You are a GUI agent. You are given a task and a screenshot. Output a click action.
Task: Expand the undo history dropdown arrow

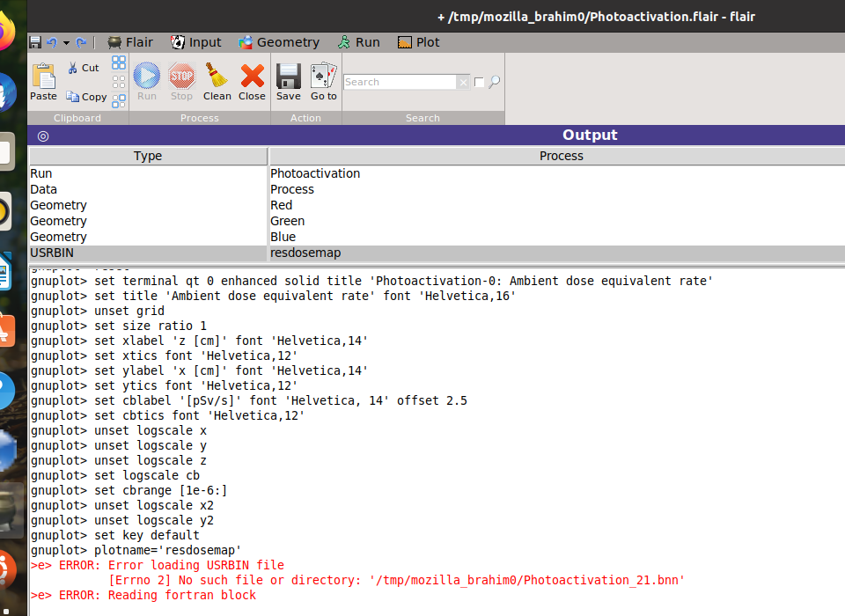coord(66,42)
